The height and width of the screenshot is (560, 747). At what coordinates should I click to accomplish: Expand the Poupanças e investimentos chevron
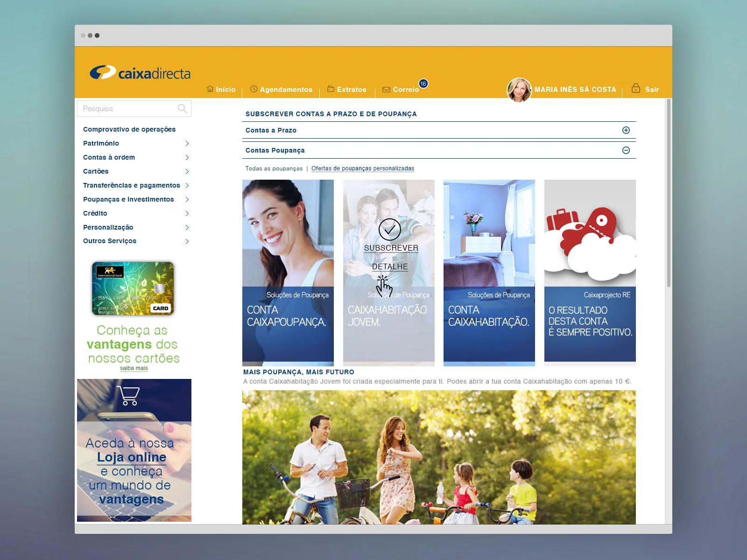click(x=187, y=199)
